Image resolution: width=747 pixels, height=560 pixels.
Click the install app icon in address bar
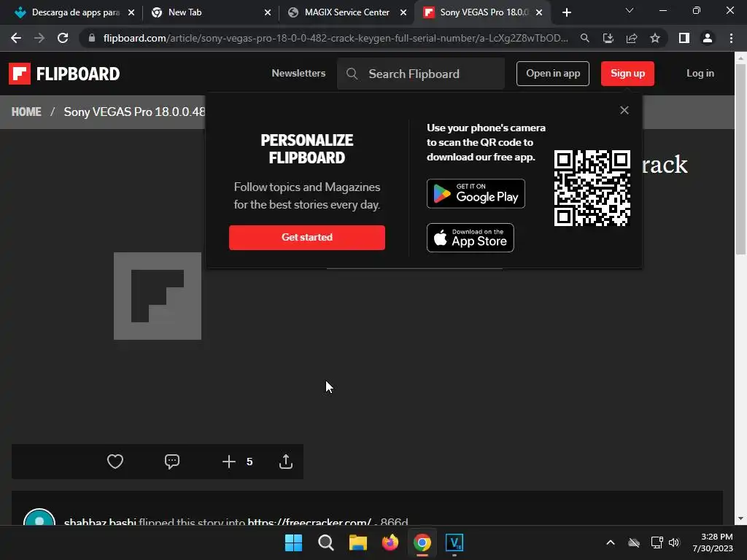608,38
